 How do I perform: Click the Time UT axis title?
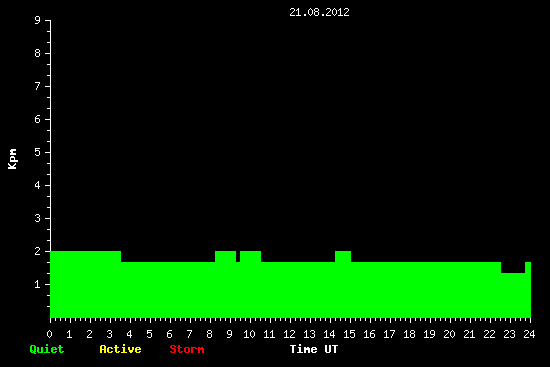tap(314, 349)
